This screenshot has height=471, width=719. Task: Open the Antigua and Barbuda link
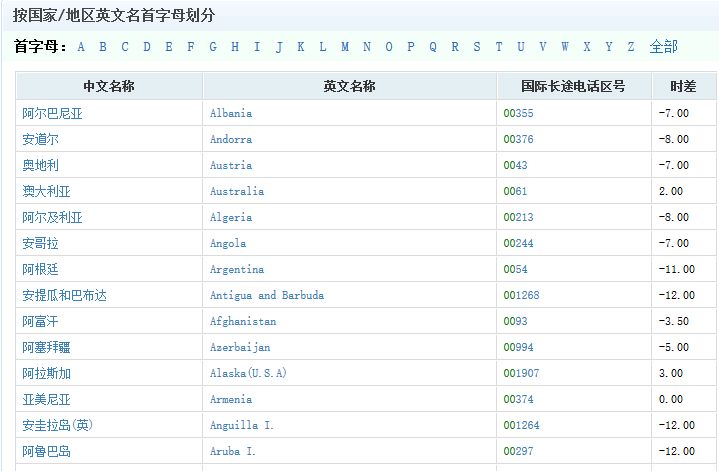coord(267,296)
